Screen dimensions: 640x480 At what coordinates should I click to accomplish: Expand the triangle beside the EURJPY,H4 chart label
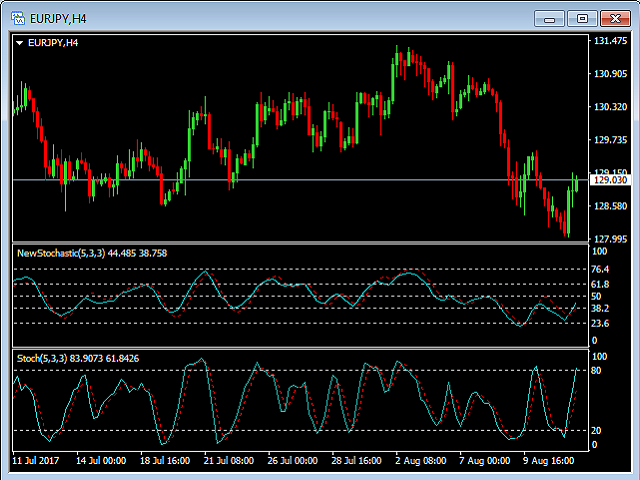click(x=19, y=43)
